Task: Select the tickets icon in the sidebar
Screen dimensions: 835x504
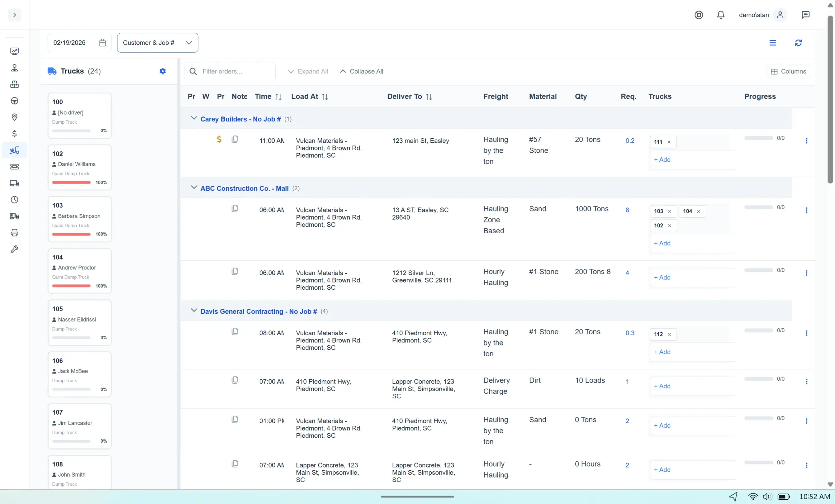Action: coord(15,166)
